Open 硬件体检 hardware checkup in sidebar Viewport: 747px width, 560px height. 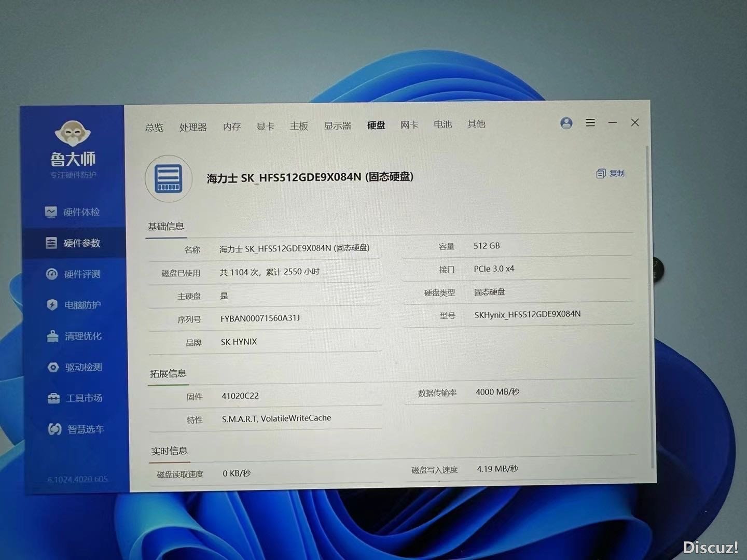click(x=73, y=212)
